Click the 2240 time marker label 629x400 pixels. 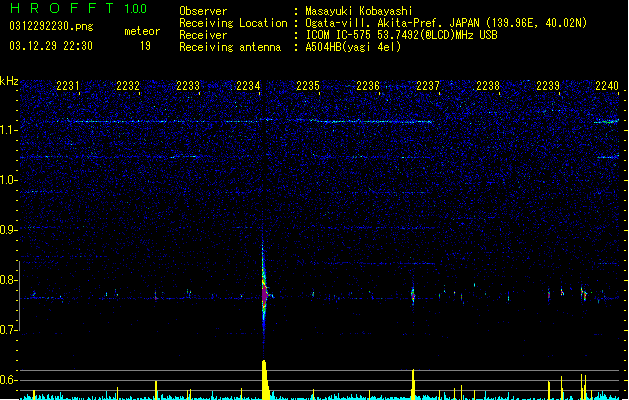(x=607, y=86)
